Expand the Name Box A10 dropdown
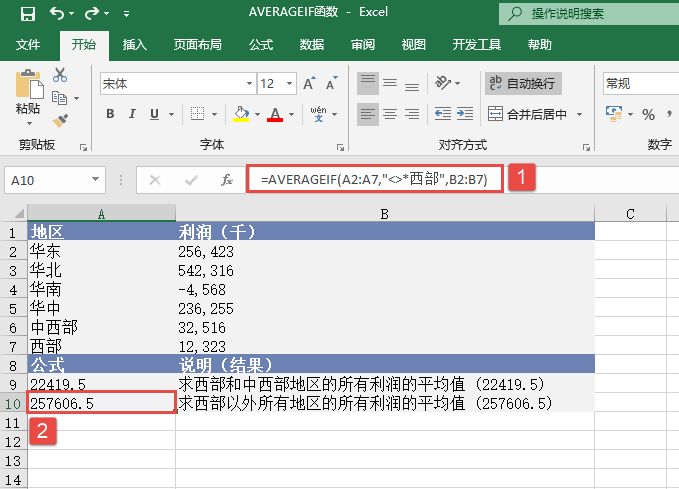Image resolution: width=679 pixels, height=489 pixels. pyautogui.click(x=95, y=180)
